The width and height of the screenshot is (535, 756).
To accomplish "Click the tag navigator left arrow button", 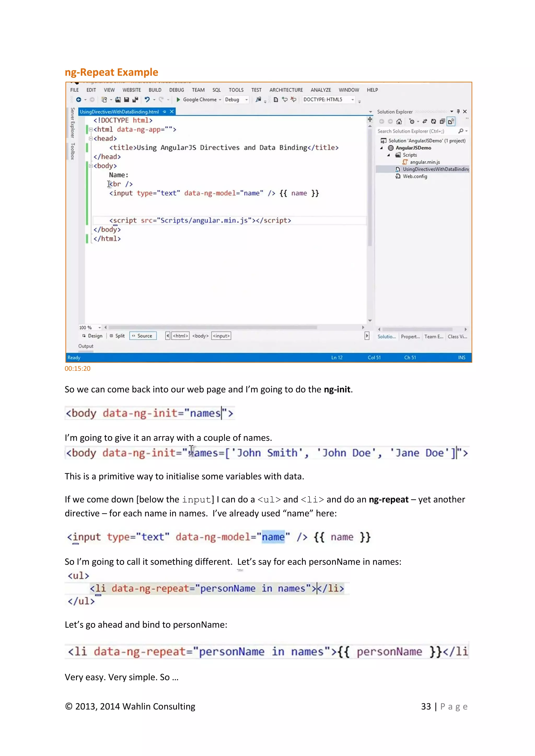I will tap(168, 336).
